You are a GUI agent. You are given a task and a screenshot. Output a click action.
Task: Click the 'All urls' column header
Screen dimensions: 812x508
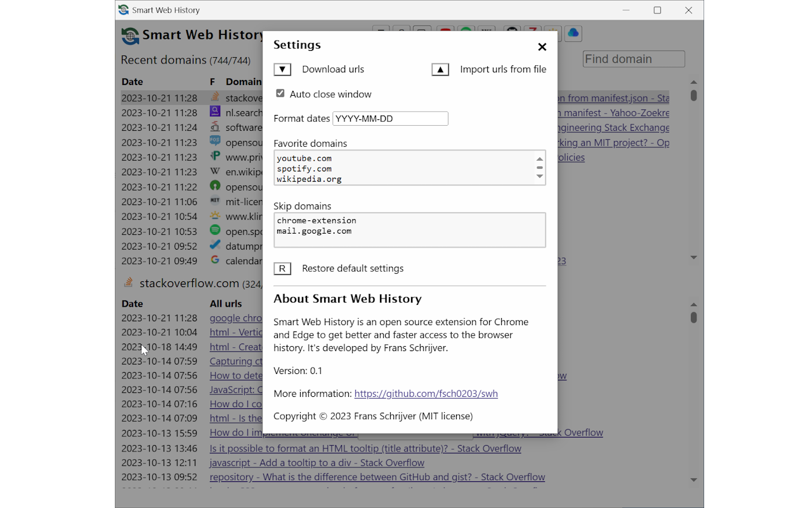[226, 304]
